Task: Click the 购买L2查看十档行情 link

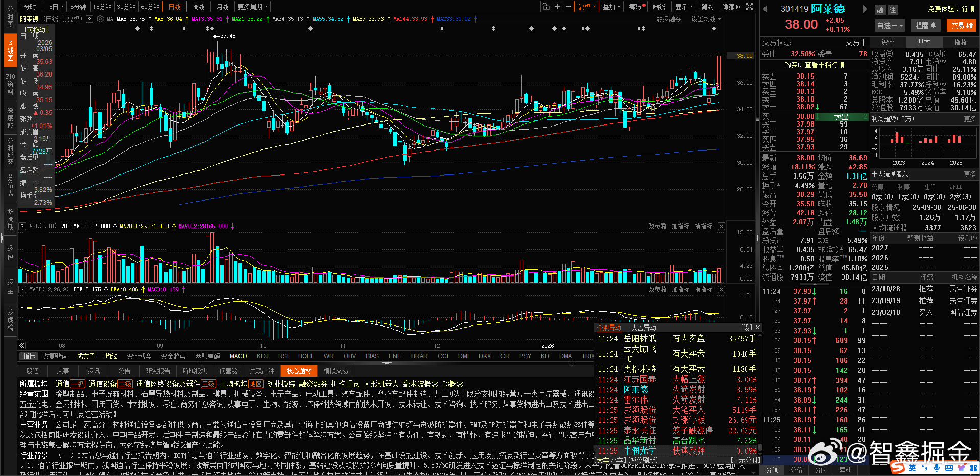Action: pyautogui.click(x=815, y=65)
